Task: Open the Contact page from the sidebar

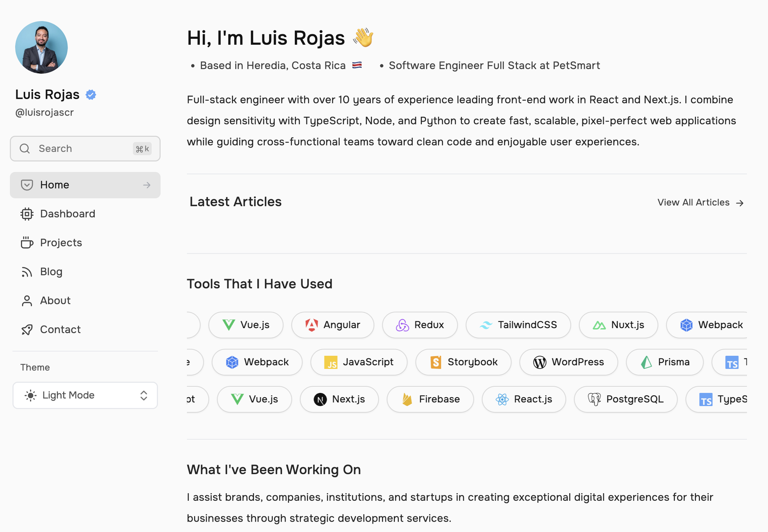Action: [x=85, y=329]
